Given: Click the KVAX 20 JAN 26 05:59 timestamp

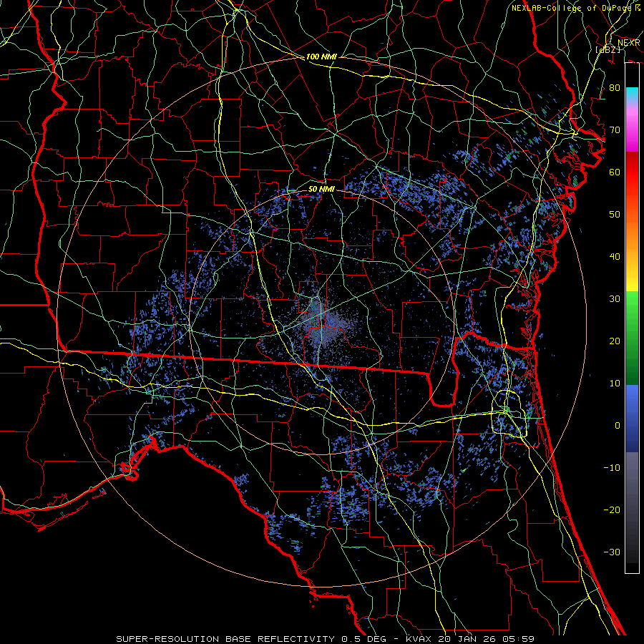Looking at the screenshot, I should pyautogui.click(x=470, y=639).
